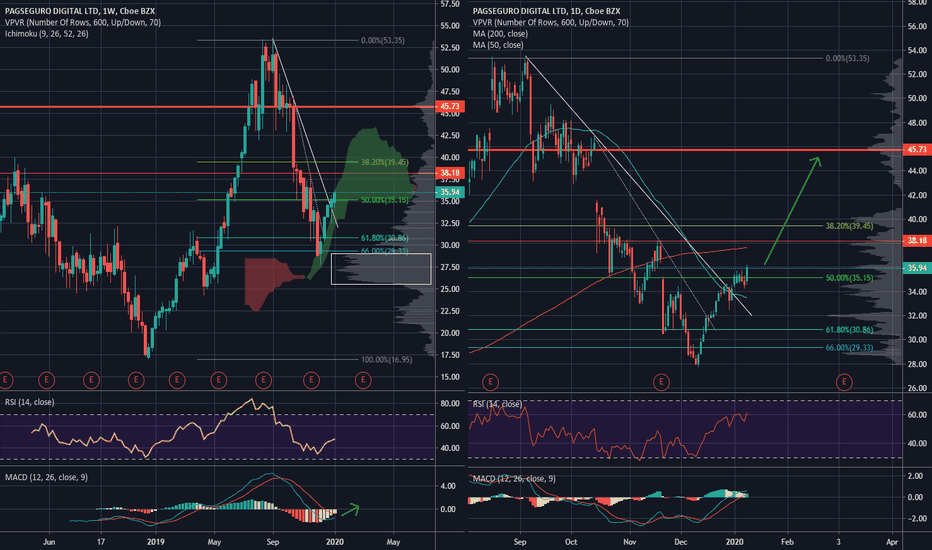Click the Nov label on daily time axis
The width and height of the screenshot is (932, 550).
630,542
